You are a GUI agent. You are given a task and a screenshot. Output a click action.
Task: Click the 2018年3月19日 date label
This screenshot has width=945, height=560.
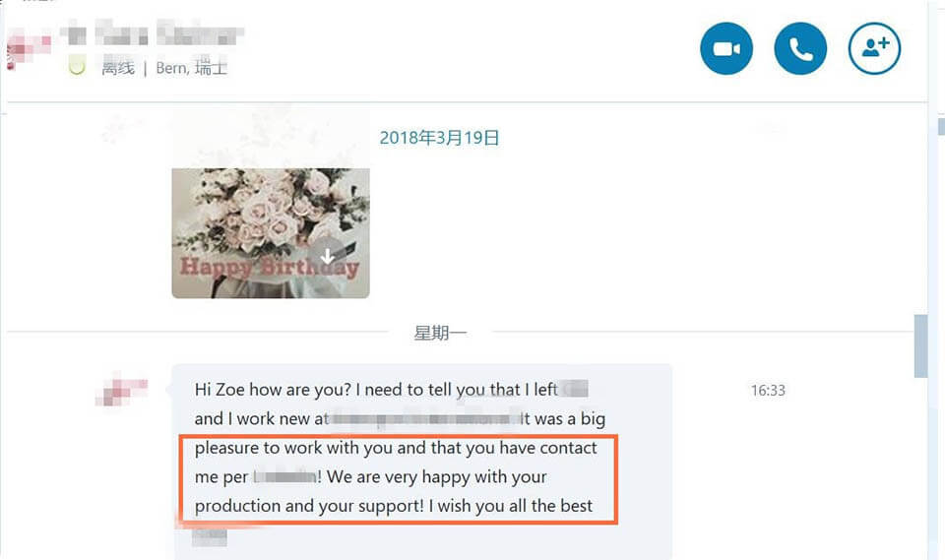point(439,138)
